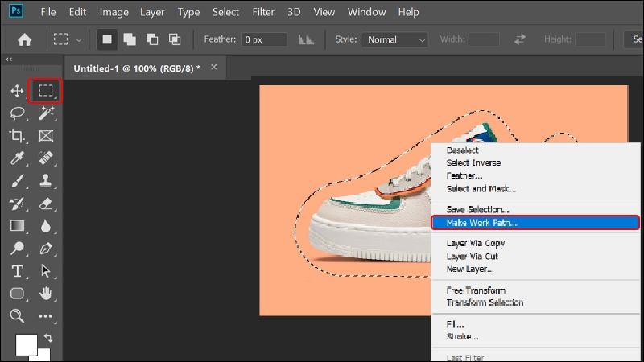644x362 pixels.
Task: Select the Gradient tool
Action: point(17,226)
